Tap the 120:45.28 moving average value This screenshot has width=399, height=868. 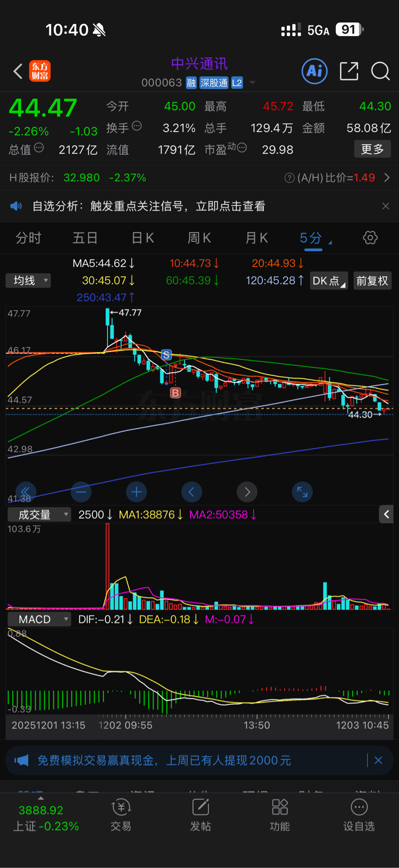[x=274, y=281]
